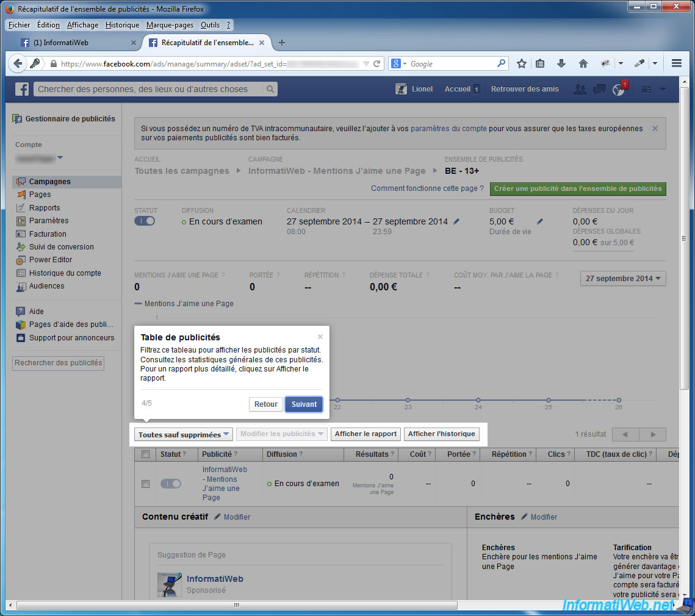This screenshot has height=616, width=695.
Task: Click the Retour button
Action: (x=265, y=404)
